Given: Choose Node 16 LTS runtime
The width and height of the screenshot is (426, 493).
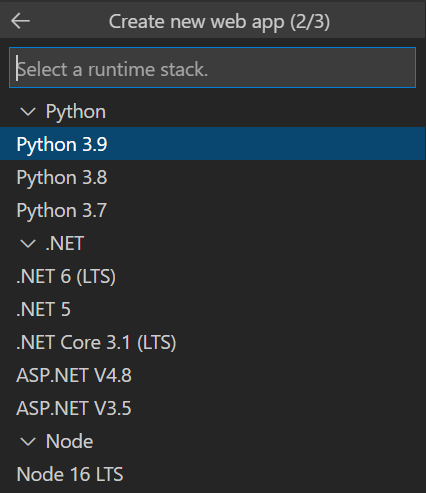Looking at the screenshot, I should [213, 474].
